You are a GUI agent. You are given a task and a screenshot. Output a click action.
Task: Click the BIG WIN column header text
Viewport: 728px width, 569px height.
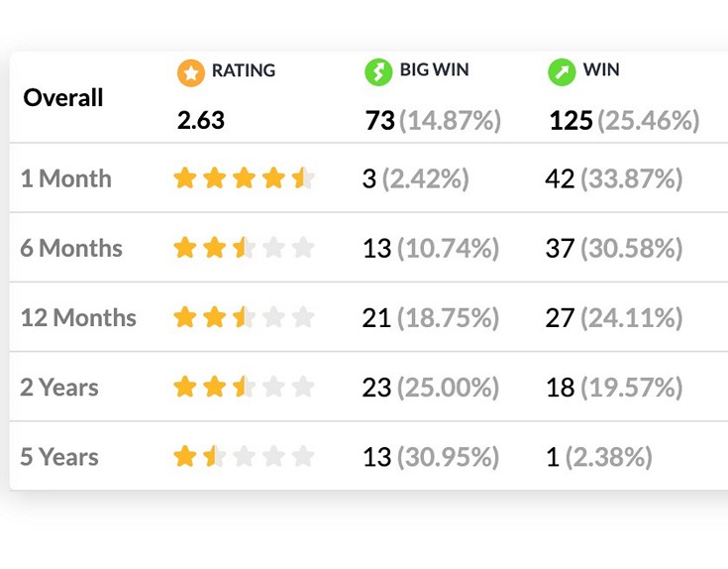[434, 71]
